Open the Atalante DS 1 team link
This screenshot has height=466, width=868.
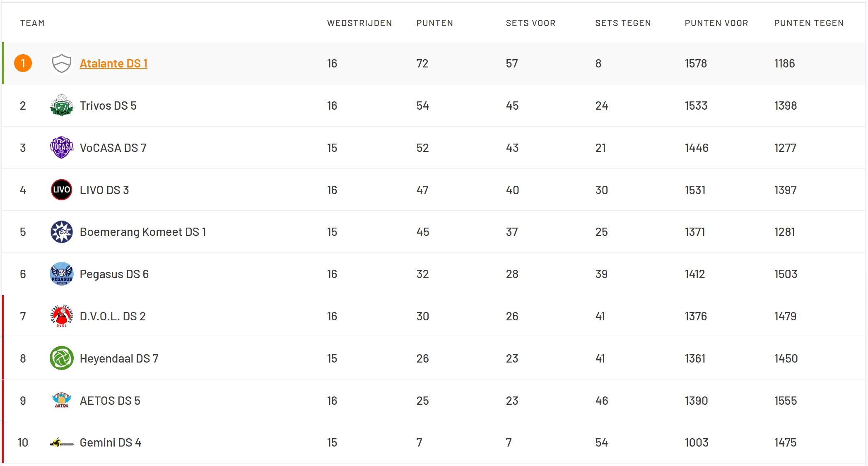coord(113,63)
